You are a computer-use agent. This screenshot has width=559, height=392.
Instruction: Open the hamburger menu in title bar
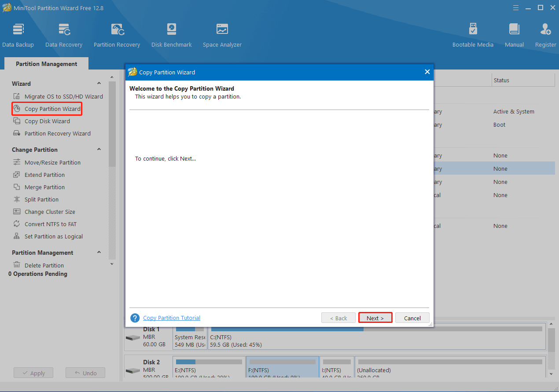[516, 7]
